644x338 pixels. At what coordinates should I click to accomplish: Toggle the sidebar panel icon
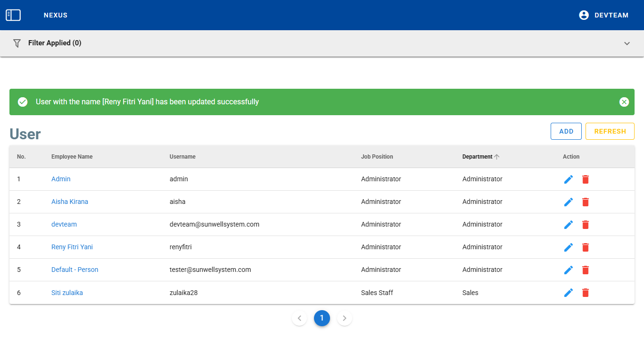[x=13, y=15]
